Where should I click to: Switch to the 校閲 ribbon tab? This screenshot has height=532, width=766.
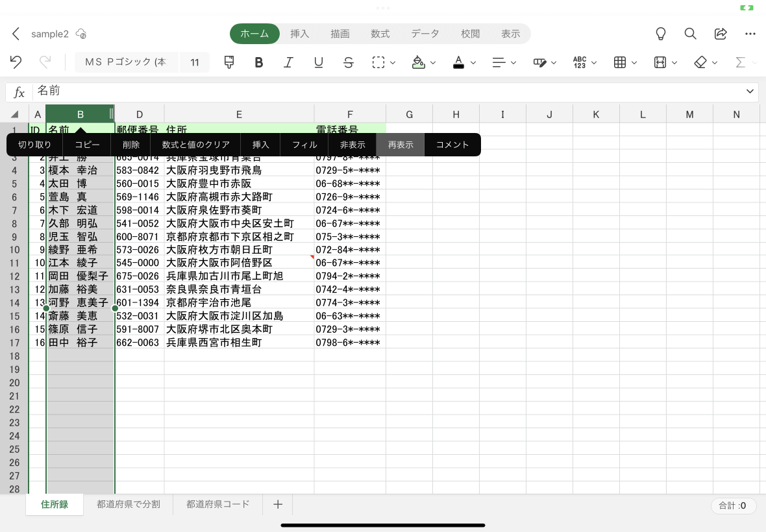click(471, 34)
